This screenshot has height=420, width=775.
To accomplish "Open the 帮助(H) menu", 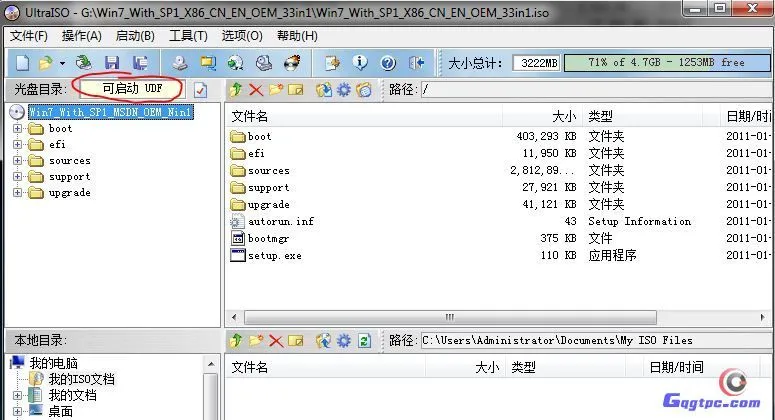I will coord(297,36).
